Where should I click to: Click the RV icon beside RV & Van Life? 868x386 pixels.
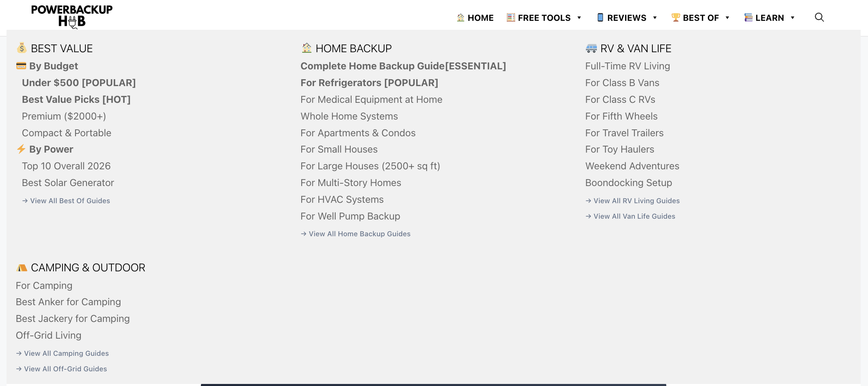click(x=591, y=49)
